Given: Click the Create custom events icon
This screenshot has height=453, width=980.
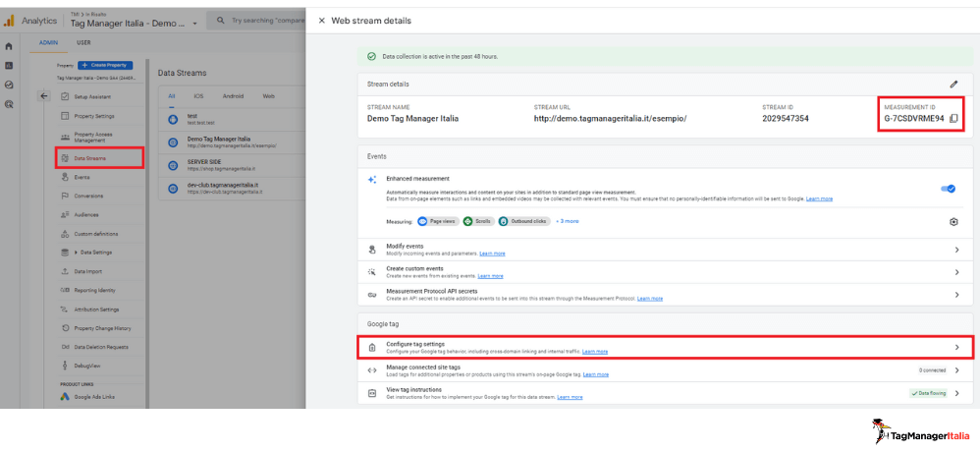Looking at the screenshot, I should [372, 272].
